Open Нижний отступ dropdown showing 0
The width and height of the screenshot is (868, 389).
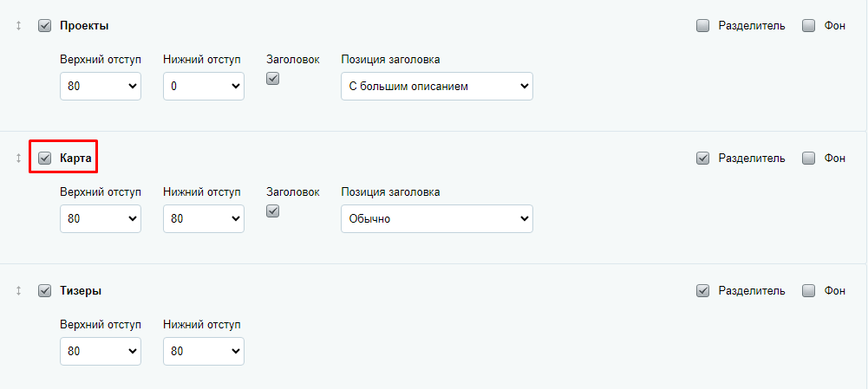(x=204, y=87)
